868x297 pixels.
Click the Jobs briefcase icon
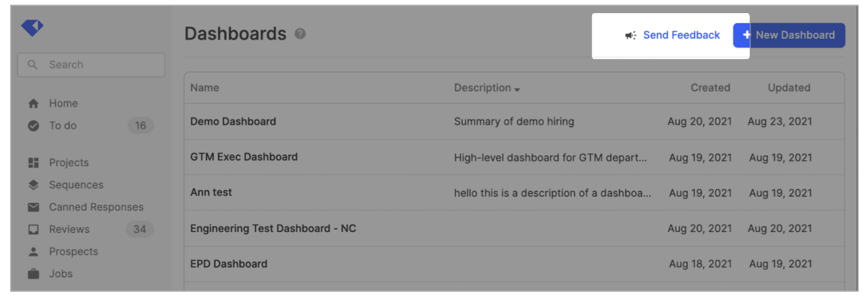(x=33, y=274)
